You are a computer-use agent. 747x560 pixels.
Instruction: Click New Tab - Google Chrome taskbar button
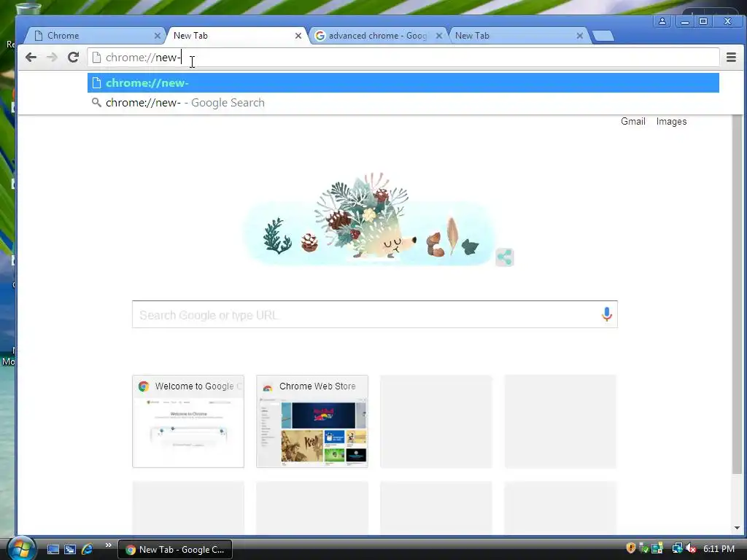pos(175,550)
